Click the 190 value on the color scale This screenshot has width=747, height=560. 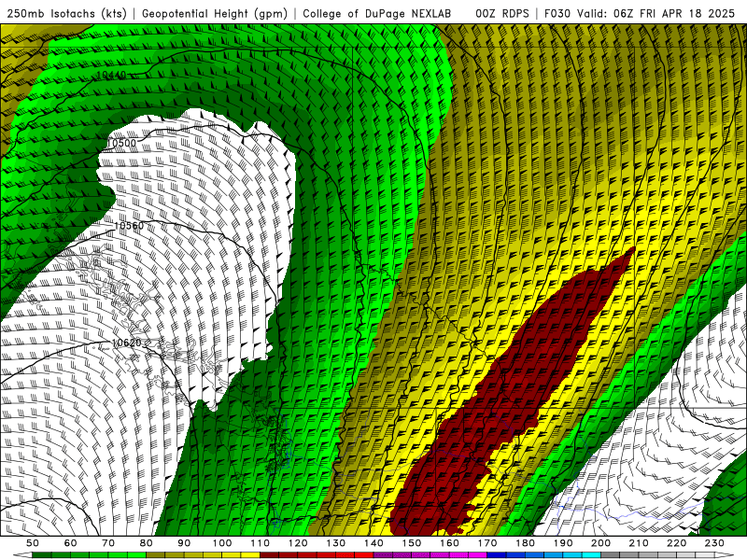[563, 543]
